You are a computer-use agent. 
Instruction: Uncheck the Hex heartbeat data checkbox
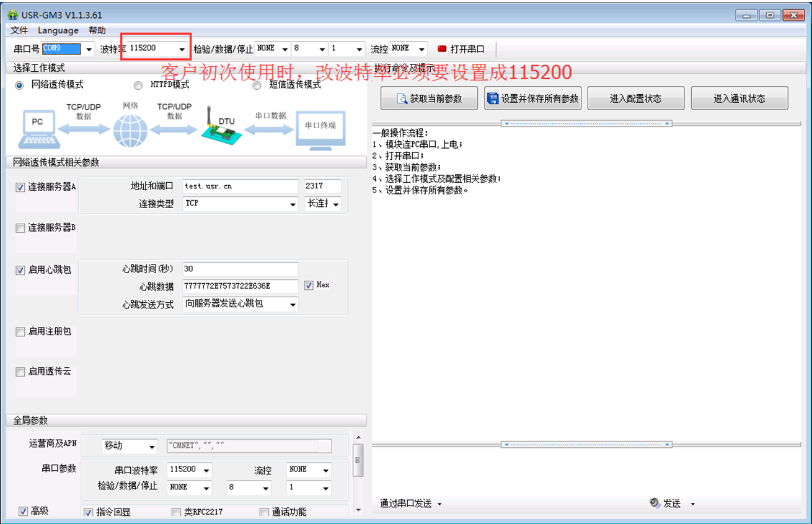(x=309, y=286)
